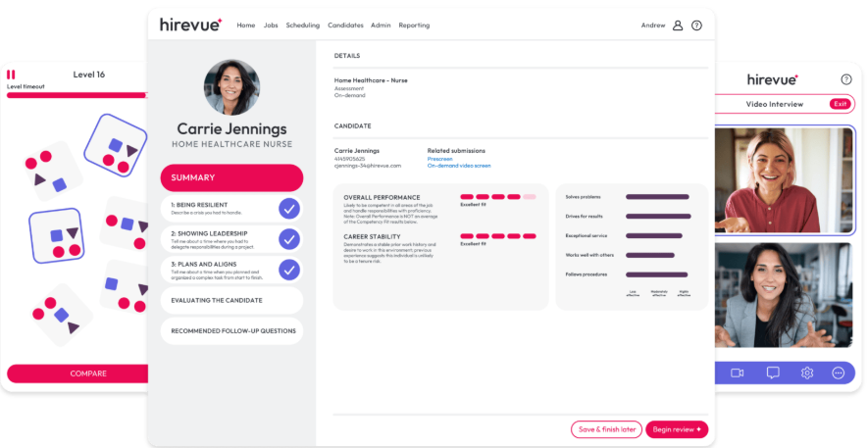This screenshot has height=448, width=868.
Task: Open the On-demand video screen link
Action: [x=459, y=166]
